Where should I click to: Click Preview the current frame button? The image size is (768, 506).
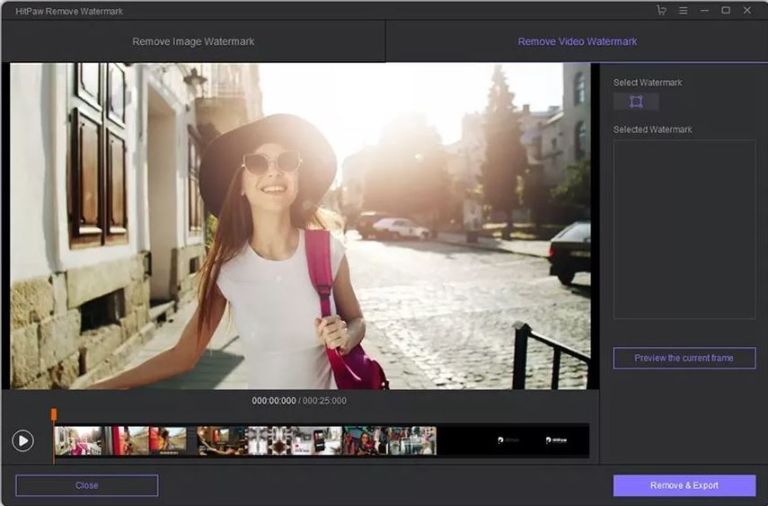[x=684, y=358]
